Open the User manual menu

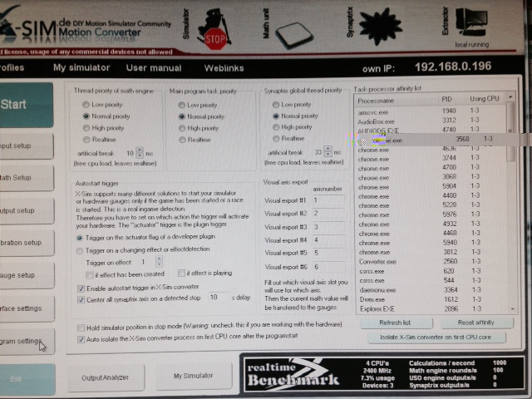click(153, 67)
